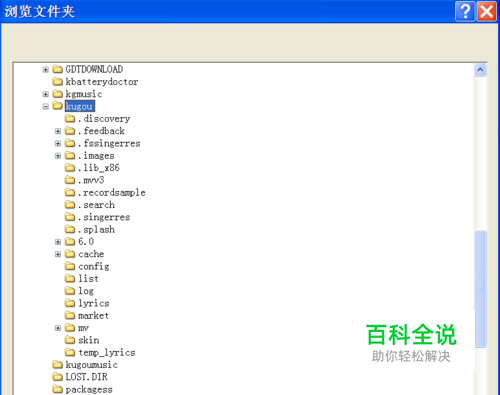Select the kbatterydoctor folder name
500x395 pixels.
coord(102,82)
